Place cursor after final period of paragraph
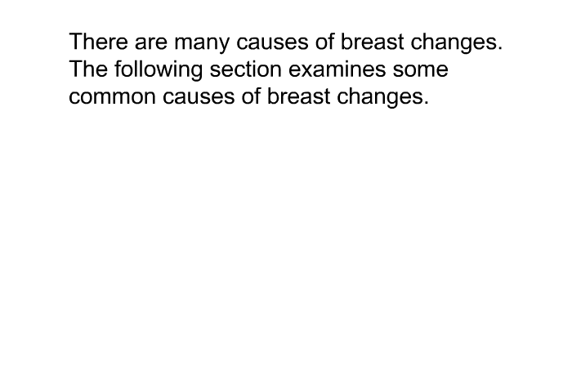 [x=429, y=98]
